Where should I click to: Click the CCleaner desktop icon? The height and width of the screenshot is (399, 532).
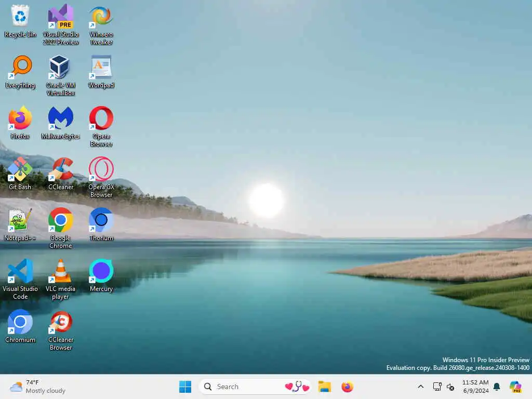pos(60,174)
